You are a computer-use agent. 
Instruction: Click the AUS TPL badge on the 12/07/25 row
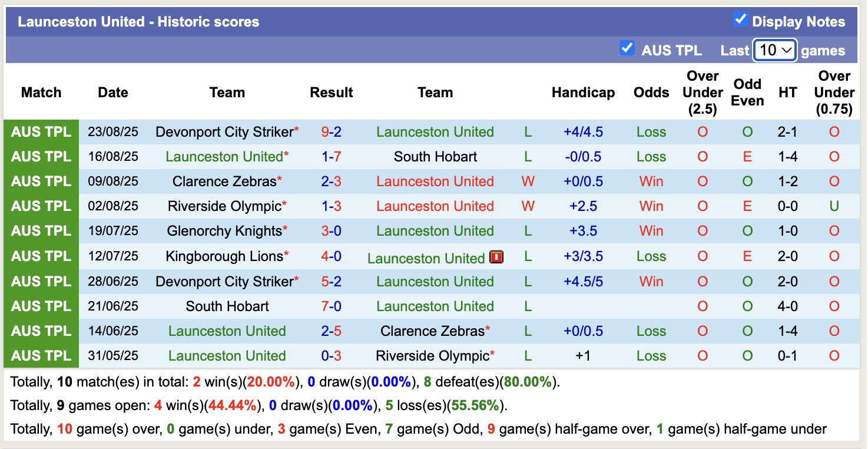tap(41, 256)
